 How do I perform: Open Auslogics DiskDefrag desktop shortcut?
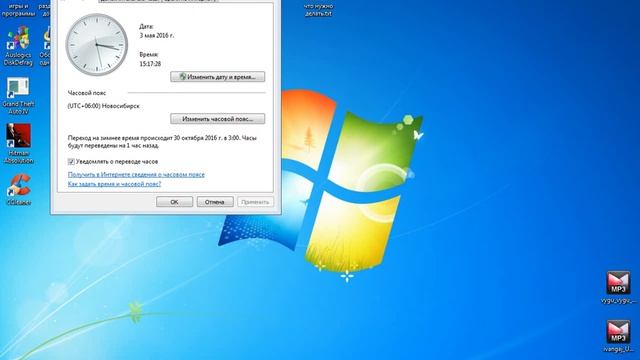(18, 46)
